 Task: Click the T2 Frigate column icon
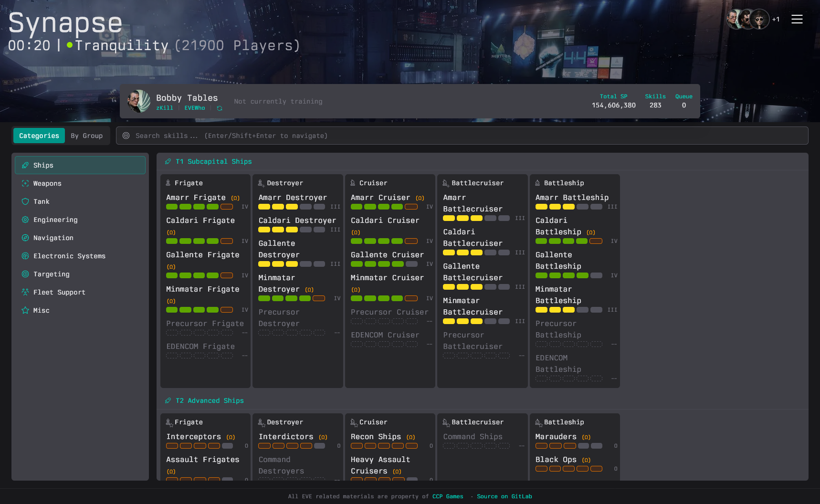point(169,422)
